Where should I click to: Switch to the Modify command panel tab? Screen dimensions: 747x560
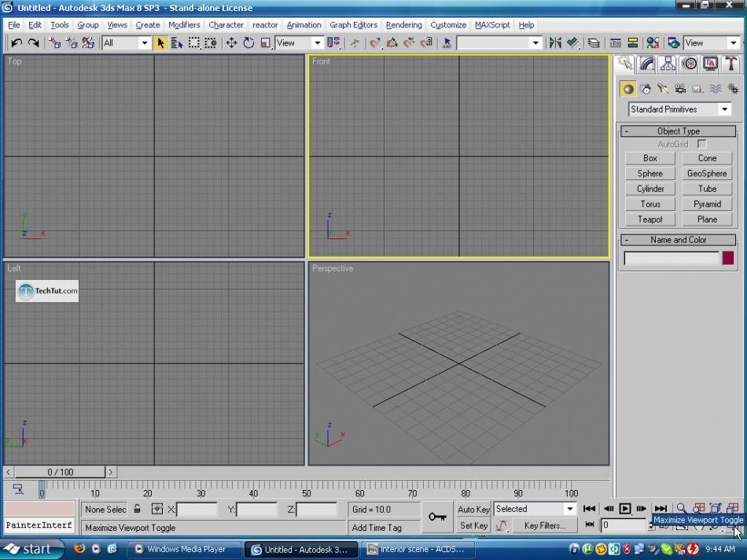[646, 64]
